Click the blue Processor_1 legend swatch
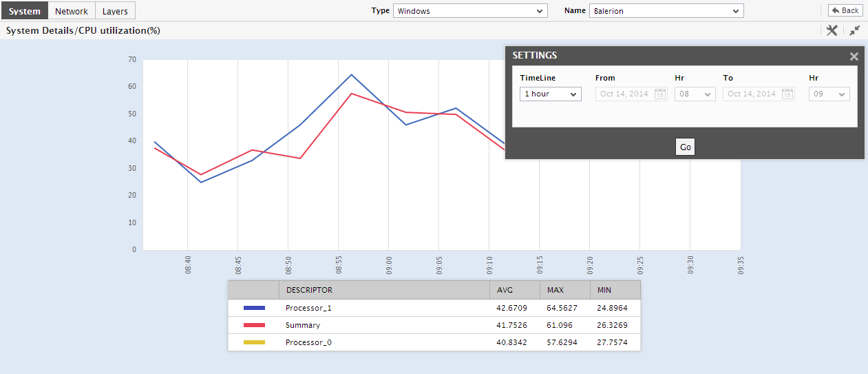868x374 pixels. coord(254,308)
